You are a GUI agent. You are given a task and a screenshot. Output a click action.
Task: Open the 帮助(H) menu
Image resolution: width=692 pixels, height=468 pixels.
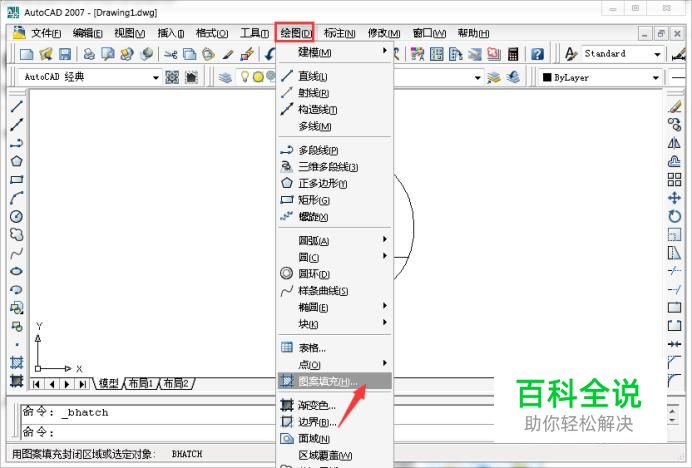tap(473, 33)
